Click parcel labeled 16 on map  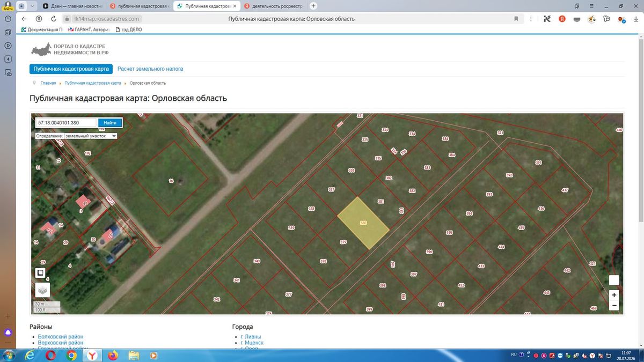pos(171,181)
